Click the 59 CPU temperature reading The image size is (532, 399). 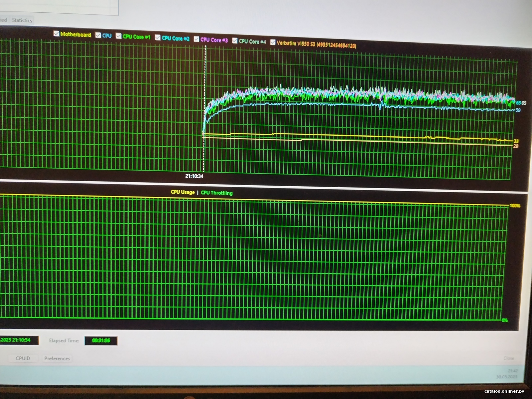(x=518, y=110)
